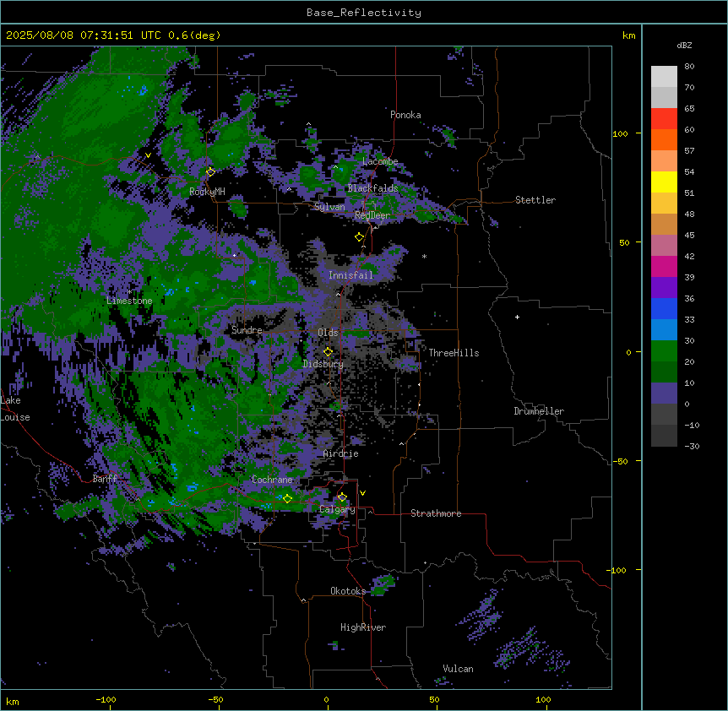Click the RockyMH label
The width and height of the screenshot is (728, 711).
(x=207, y=192)
